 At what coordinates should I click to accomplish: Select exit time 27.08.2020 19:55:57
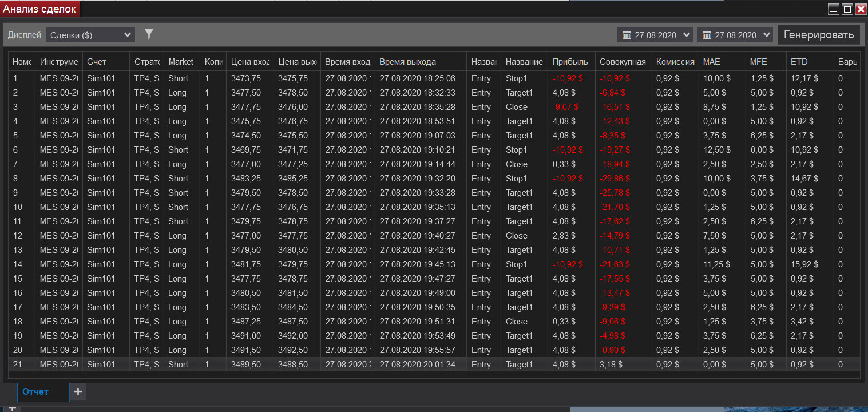click(x=418, y=350)
